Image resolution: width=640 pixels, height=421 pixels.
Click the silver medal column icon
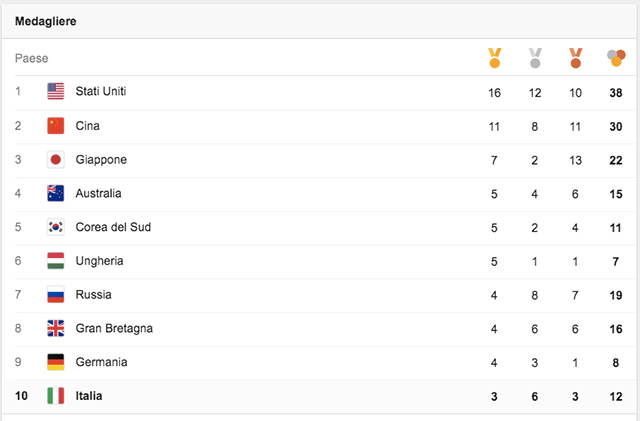pyautogui.click(x=535, y=58)
